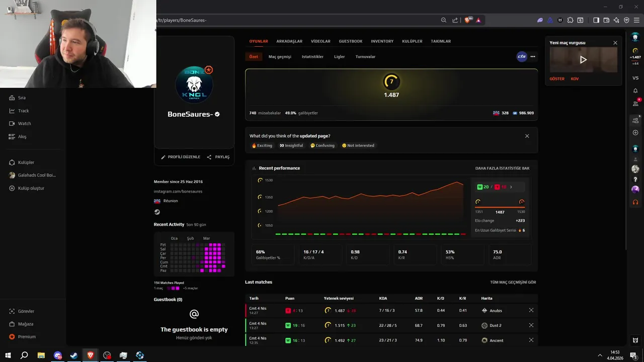Screen dimensions: 644x362
Task: Expand the W 20 / L 10 chevron
Action: 511,187
